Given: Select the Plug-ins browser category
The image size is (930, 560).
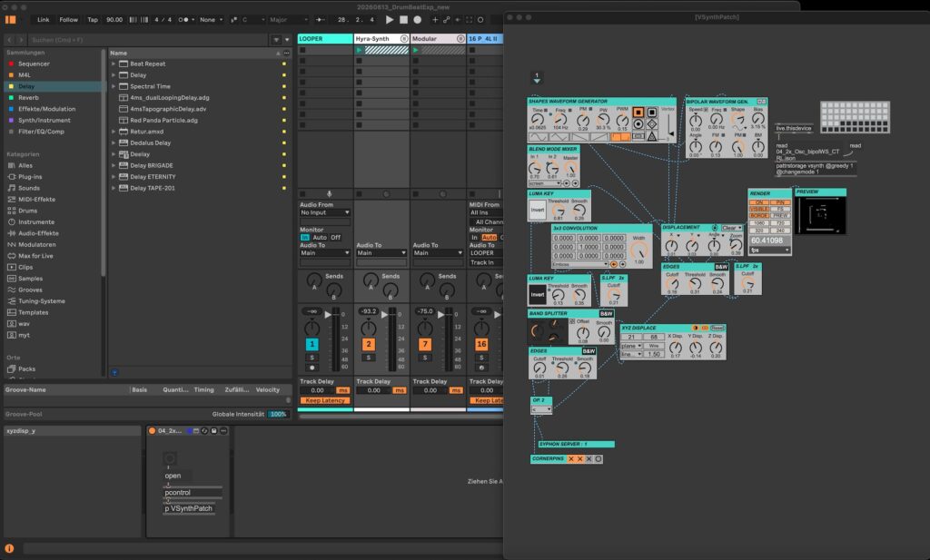Looking at the screenshot, I should 30,177.
